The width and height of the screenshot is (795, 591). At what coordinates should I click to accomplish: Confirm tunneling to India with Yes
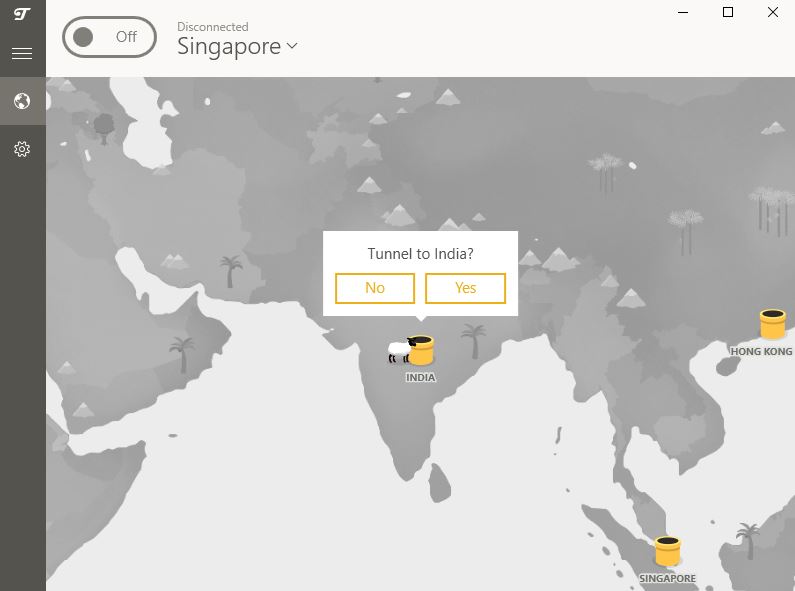(465, 288)
